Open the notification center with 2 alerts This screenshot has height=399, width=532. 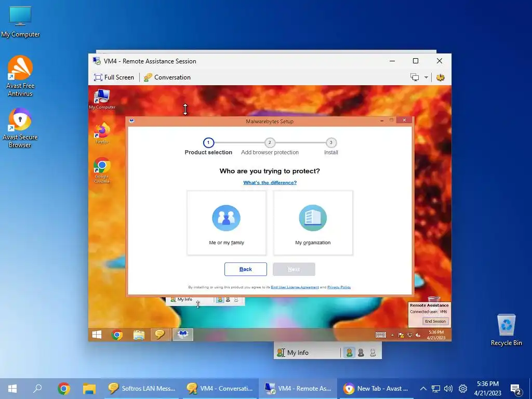click(x=516, y=389)
